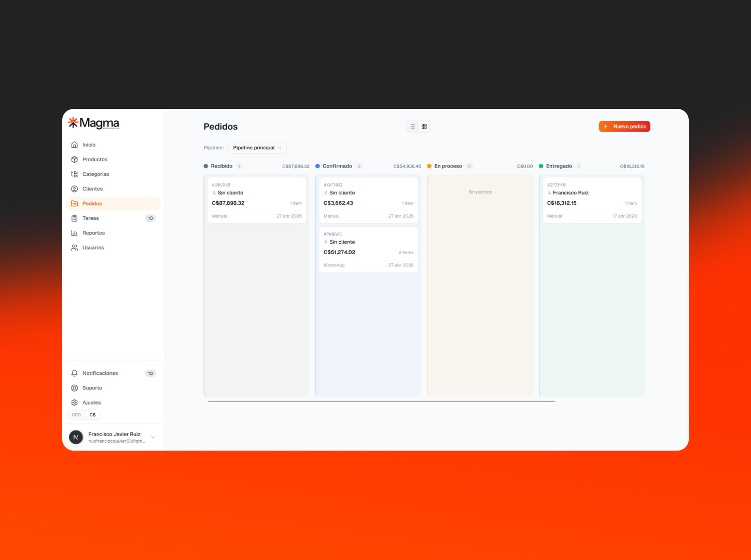Set the currency toggle to C$
Screen dimensions: 751x560
(92, 415)
